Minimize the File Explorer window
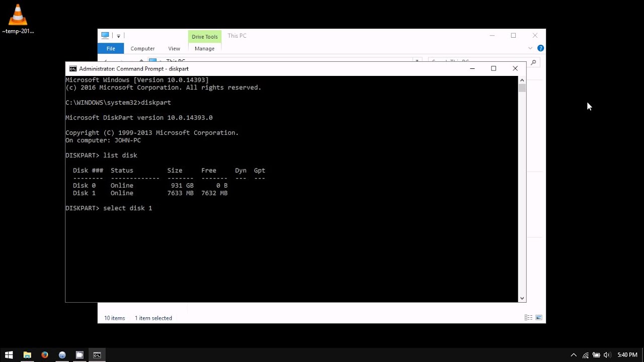This screenshot has width=644, height=362. click(x=492, y=36)
